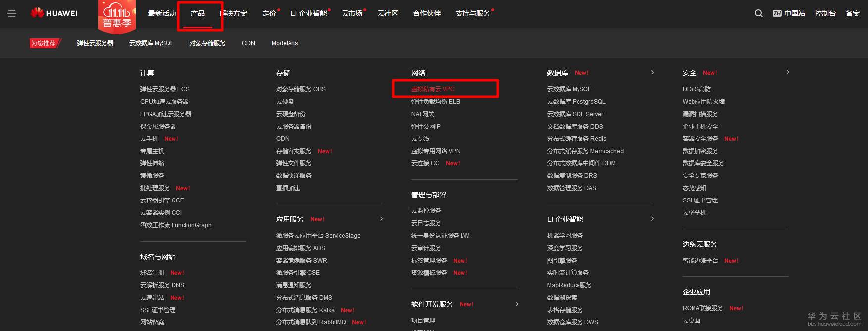Select recommended 云数据库 MySQL shortcut
Image resolution: width=868 pixels, height=331 pixels.
coord(151,43)
